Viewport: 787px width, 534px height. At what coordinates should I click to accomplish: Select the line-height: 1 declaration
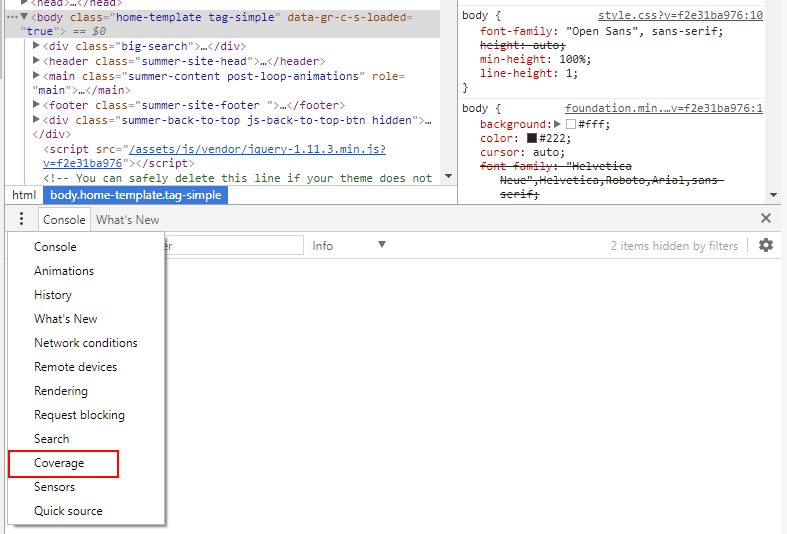529,73
